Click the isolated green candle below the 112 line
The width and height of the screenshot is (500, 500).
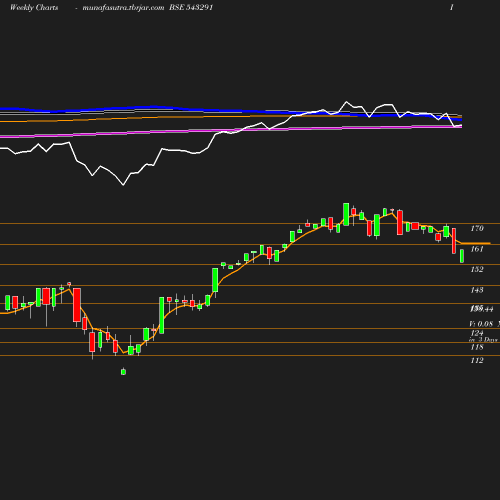click(123, 372)
